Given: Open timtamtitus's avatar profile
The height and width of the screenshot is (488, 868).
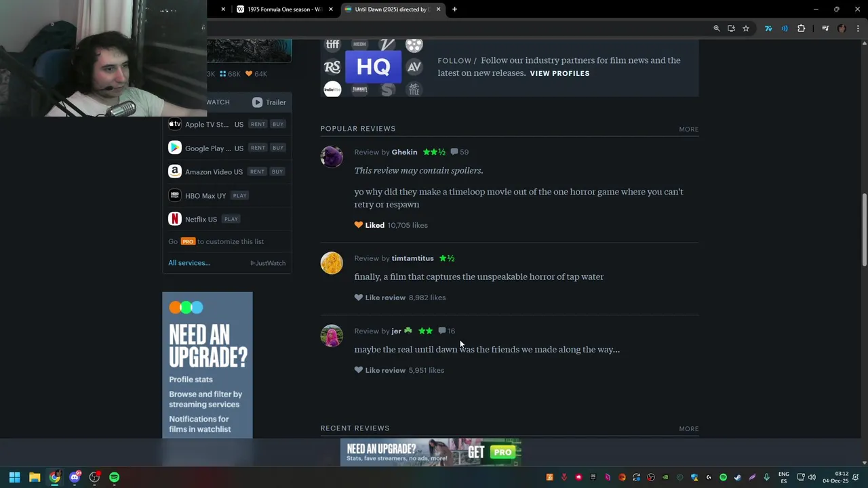Looking at the screenshot, I should point(332,263).
